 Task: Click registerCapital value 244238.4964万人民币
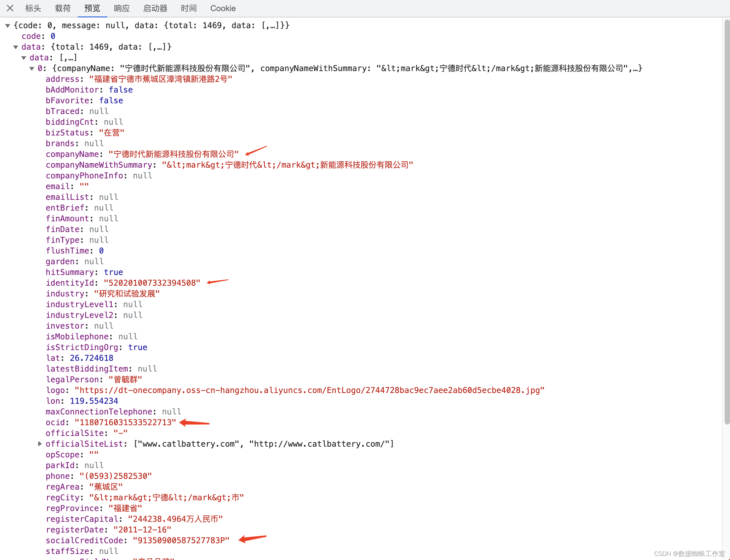(x=175, y=519)
